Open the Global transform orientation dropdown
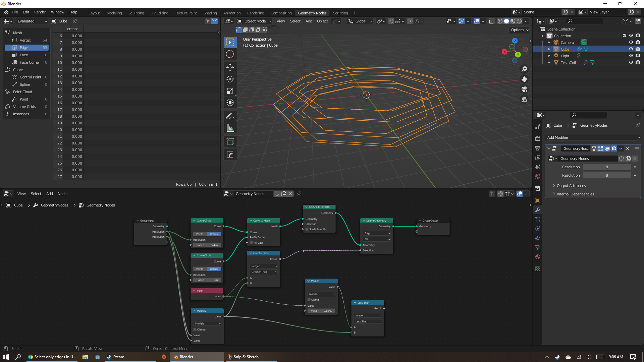The image size is (644, 362). [361, 21]
